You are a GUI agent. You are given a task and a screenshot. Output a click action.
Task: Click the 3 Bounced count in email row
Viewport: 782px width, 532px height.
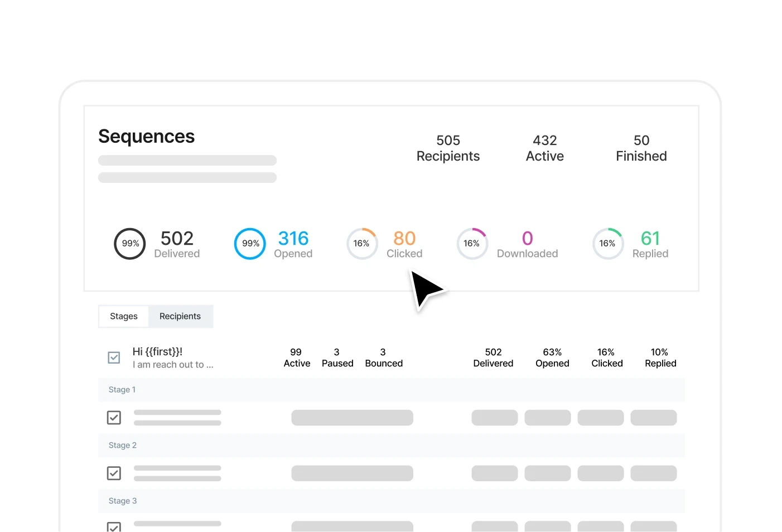pyautogui.click(x=384, y=357)
